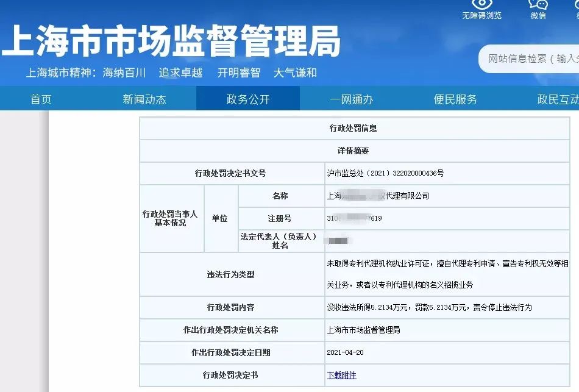This screenshot has height=392, width=579.
Task: Click the 下载附件 download link
Action: pyautogui.click(x=341, y=375)
